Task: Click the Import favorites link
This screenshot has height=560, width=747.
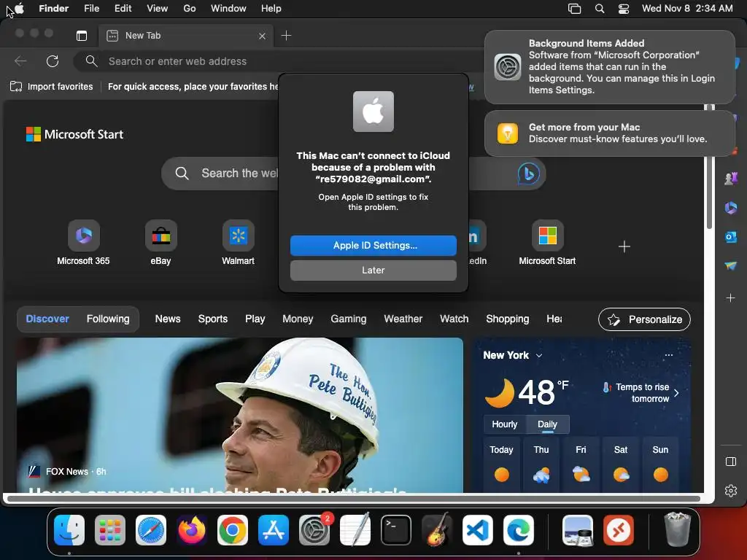Action: click(52, 87)
